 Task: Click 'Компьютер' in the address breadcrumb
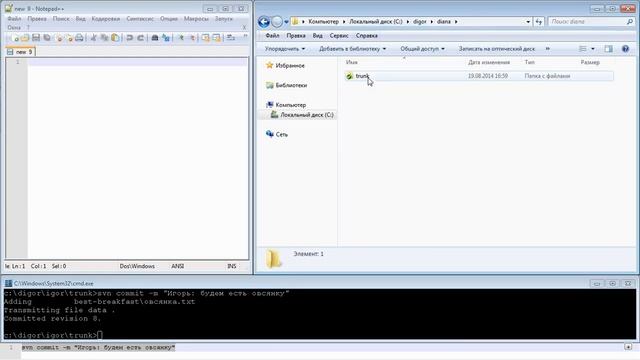tap(323, 22)
